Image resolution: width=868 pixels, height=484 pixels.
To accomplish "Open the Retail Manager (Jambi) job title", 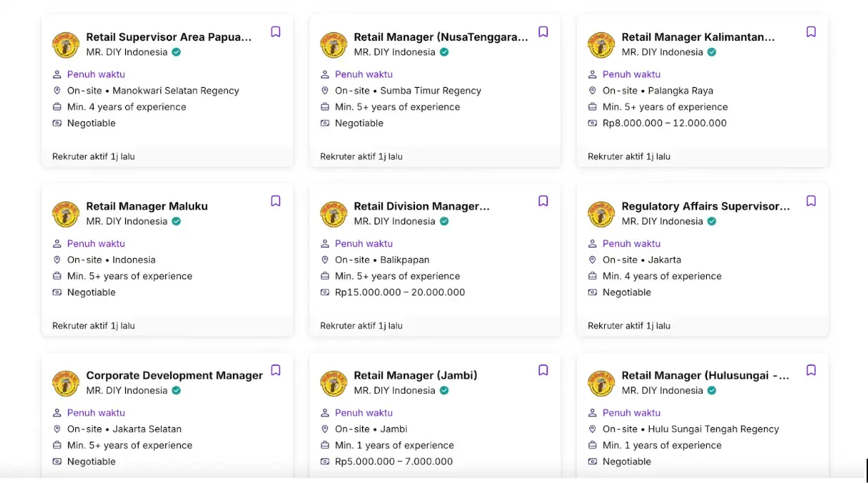I will tap(416, 376).
